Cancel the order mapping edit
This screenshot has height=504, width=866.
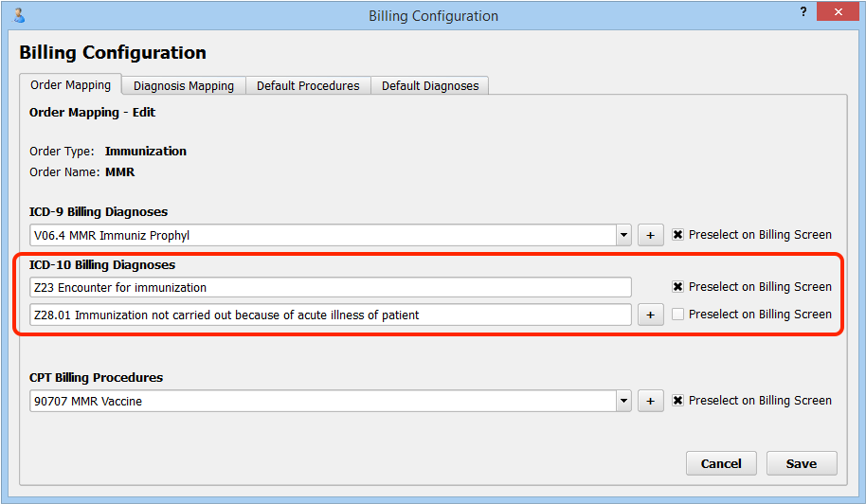(721, 463)
